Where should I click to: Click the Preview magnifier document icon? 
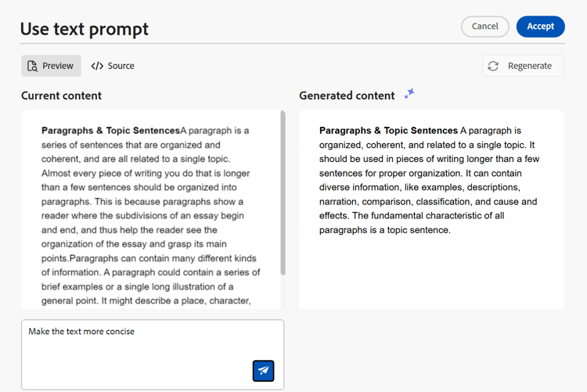pyautogui.click(x=32, y=67)
